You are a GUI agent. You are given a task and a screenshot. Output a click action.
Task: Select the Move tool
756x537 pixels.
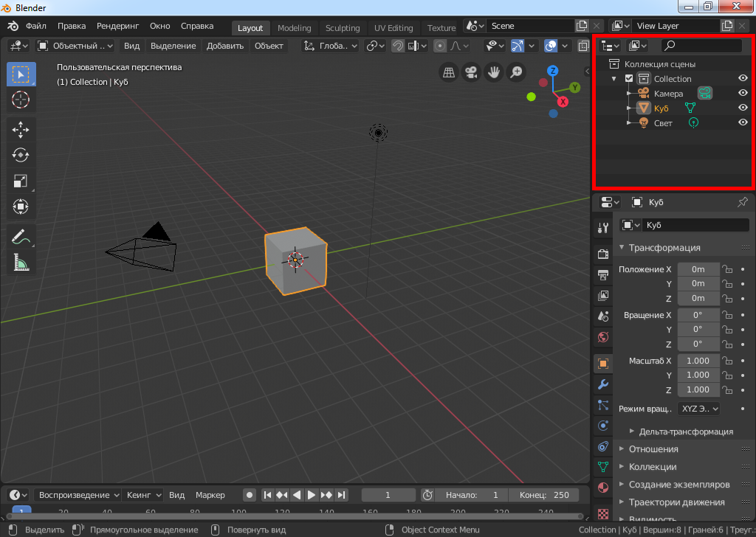pyautogui.click(x=21, y=130)
